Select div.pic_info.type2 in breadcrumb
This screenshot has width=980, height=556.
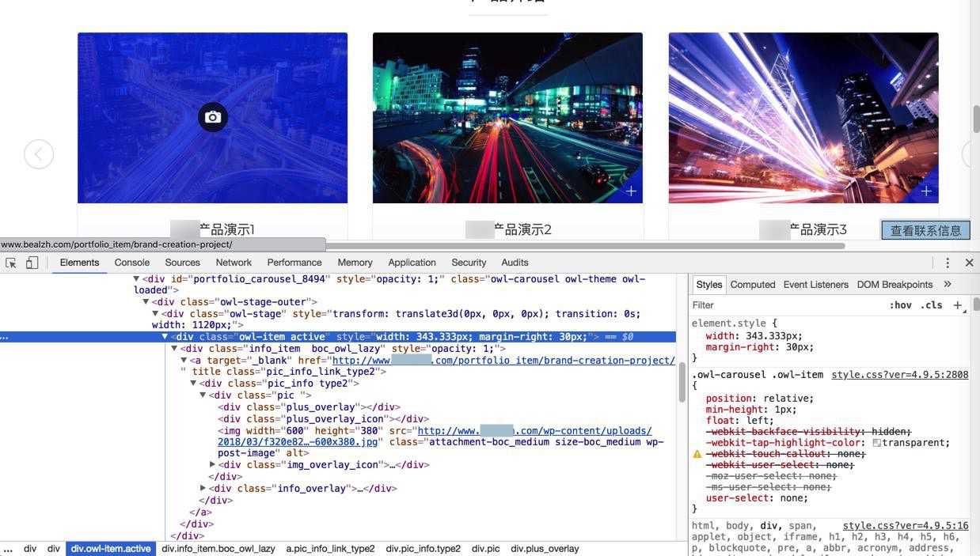pos(423,549)
